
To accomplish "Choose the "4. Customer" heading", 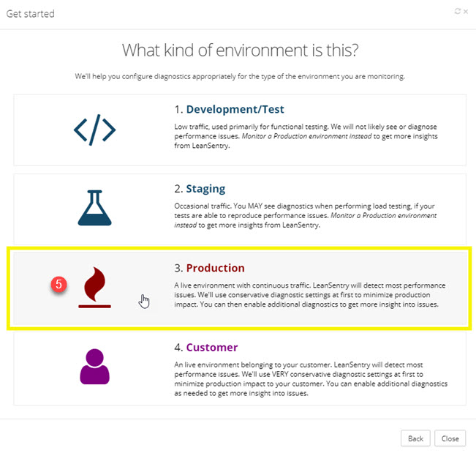I will tap(205, 347).
